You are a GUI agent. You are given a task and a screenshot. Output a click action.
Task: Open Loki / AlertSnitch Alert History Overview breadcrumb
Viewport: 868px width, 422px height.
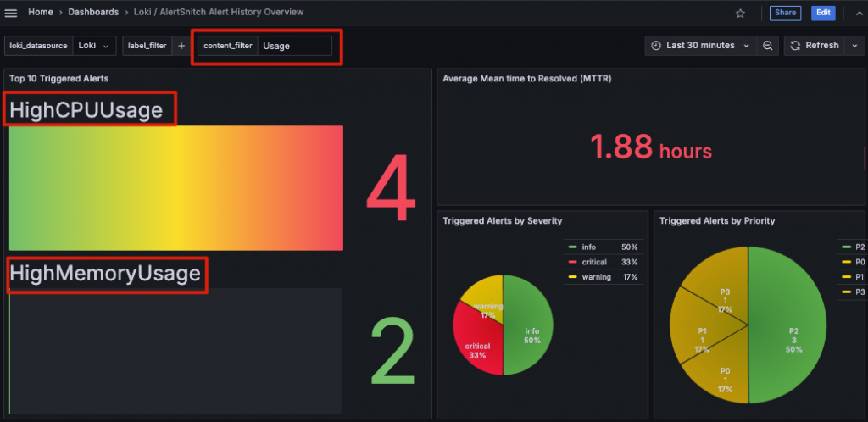(x=219, y=12)
